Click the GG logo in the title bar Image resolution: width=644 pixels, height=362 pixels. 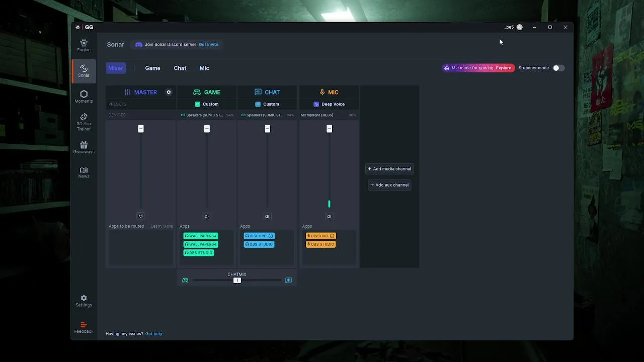(89, 27)
